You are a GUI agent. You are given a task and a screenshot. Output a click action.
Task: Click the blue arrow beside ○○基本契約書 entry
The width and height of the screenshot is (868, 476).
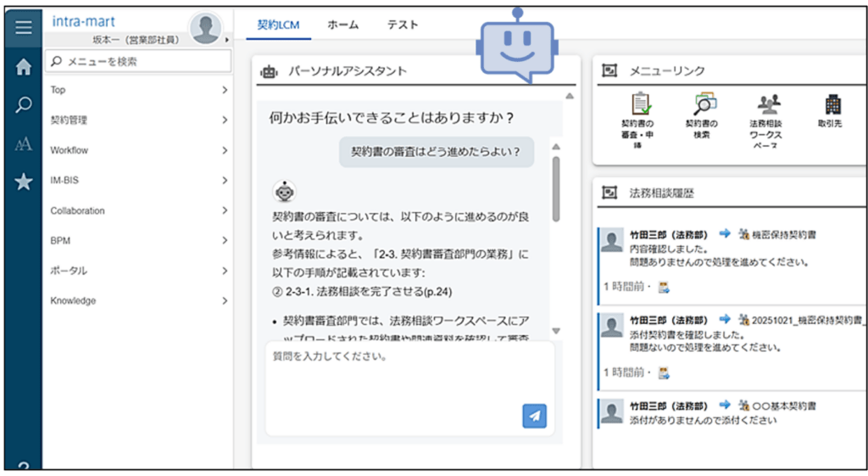tap(725, 405)
